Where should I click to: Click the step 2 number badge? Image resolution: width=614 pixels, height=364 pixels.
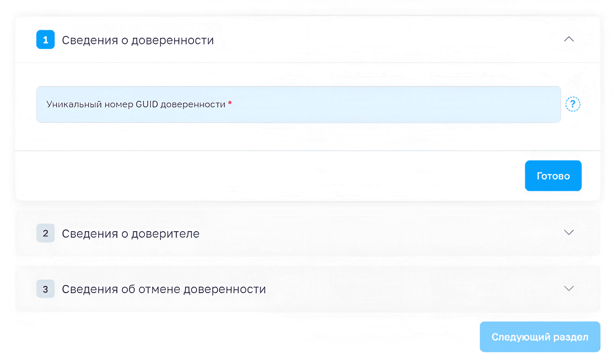(45, 233)
